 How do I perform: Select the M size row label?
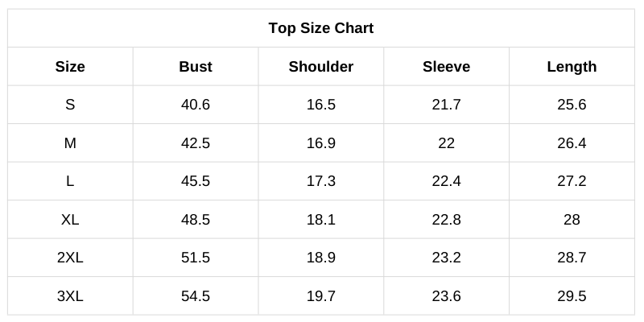click(x=70, y=143)
